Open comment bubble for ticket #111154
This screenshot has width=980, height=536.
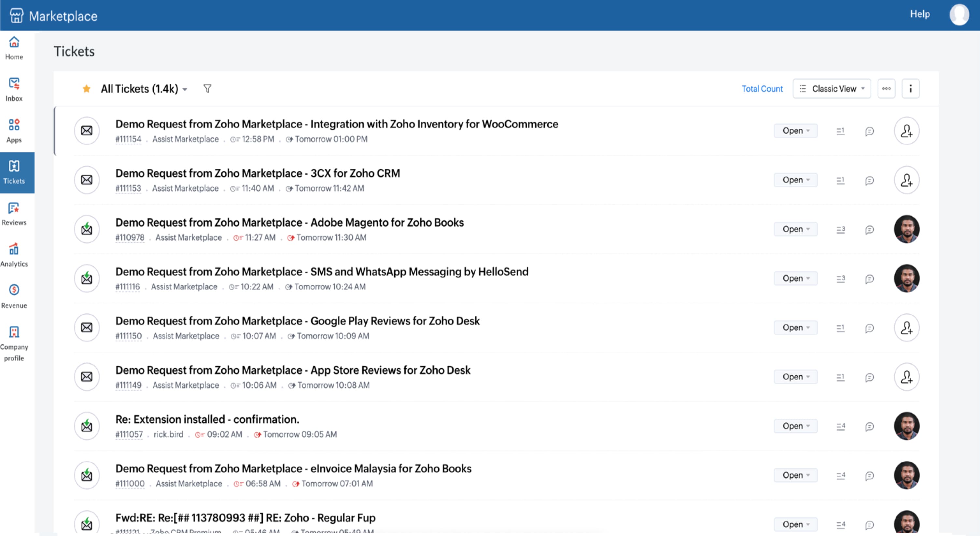click(869, 131)
